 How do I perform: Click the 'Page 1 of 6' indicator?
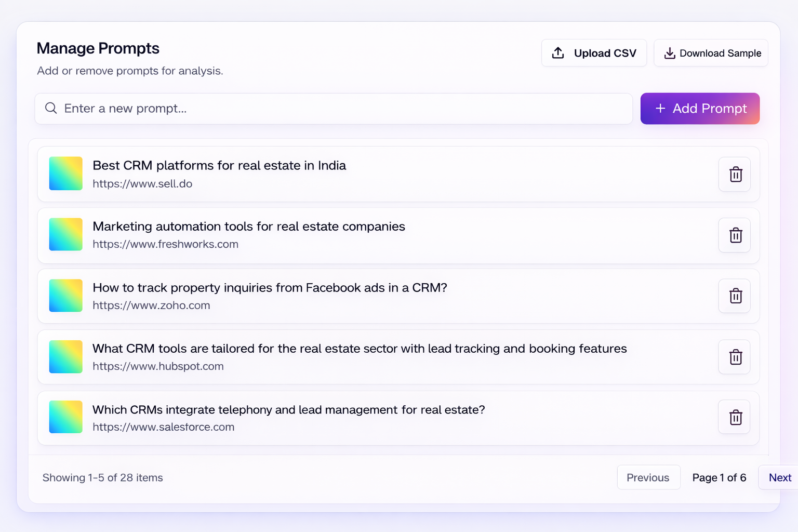[719, 477]
